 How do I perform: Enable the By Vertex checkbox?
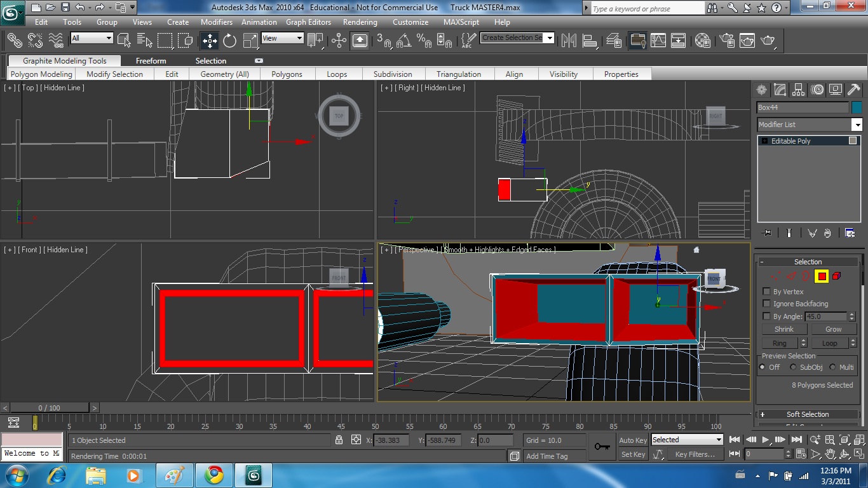pos(766,292)
